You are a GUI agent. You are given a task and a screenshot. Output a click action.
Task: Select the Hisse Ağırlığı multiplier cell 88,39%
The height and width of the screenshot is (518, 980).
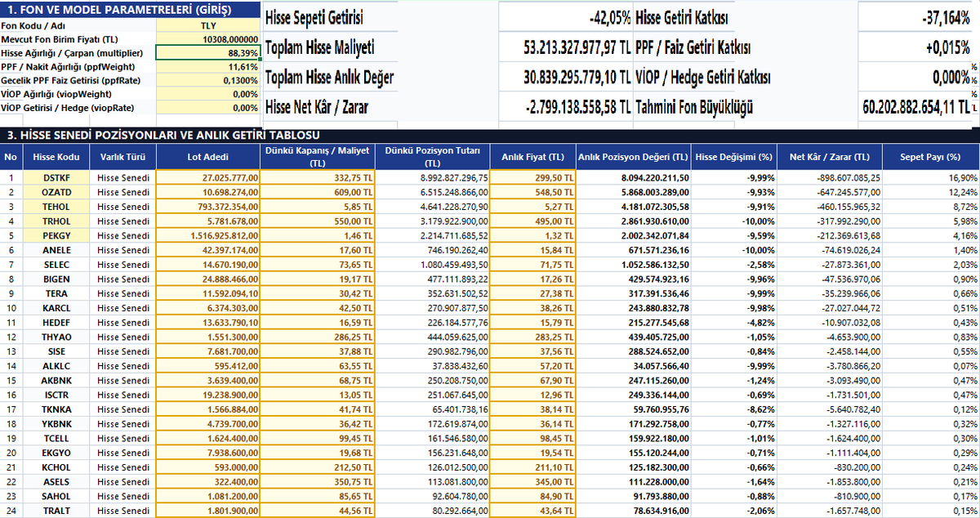(207, 52)
